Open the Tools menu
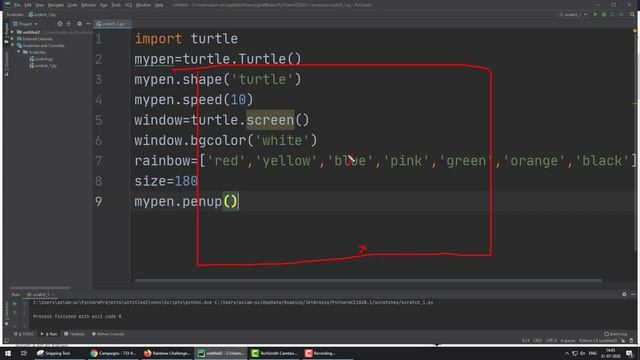This screenshot has height=360, width=640. [x=116, y=5]
